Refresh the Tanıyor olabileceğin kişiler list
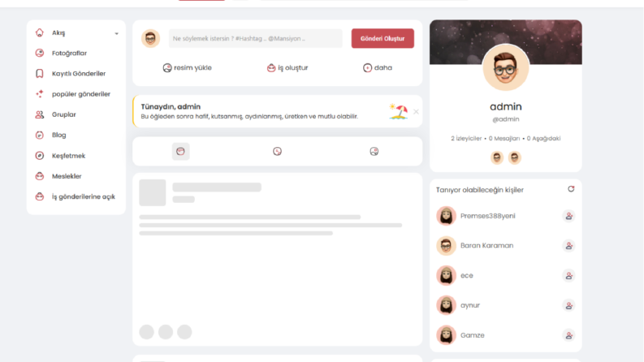 571,189
